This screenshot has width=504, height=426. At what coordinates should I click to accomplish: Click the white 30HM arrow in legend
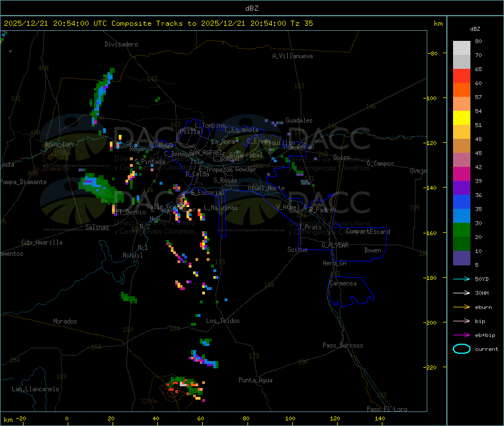tap(461, 293)
